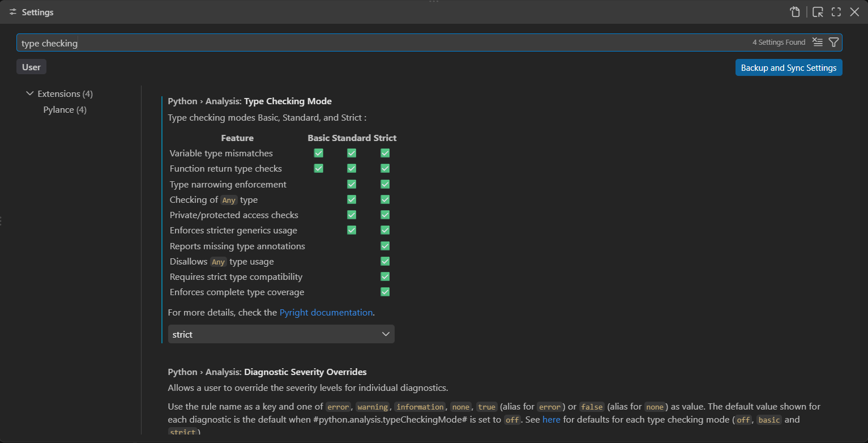The width and height of the screenshot is (868, 443).
Task: Click the 'warning' code value in the description
Action: (373, 407)
